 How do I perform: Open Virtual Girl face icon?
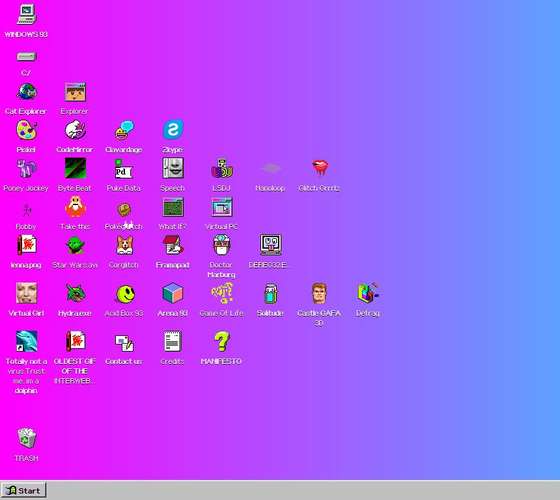coord(26,293)
